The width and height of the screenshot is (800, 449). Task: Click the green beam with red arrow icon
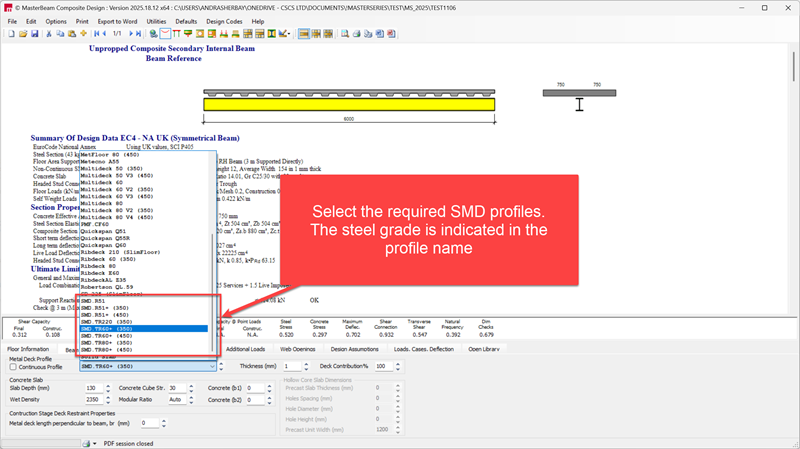pos(188,34)
